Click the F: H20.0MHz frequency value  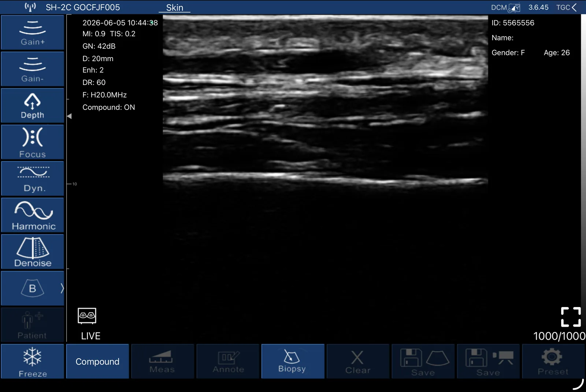point(104,95)
